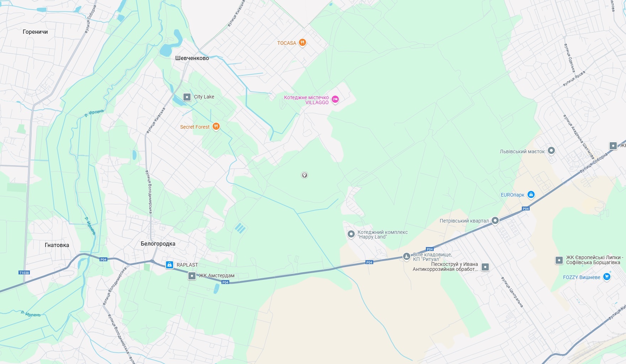This screenshot has height=364, width=626.
Task: Click the gray dropped pin in the forest
Action: (x=304, y=175)
